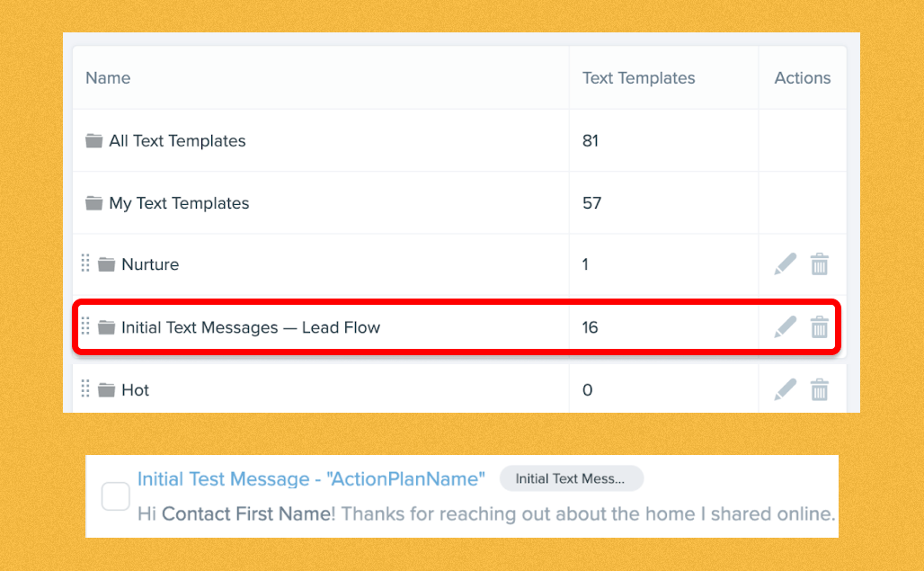Viewport: 924px width, 571px height.
Task: Click the pencil edit icon for Hot
Action: pos(785,389)
